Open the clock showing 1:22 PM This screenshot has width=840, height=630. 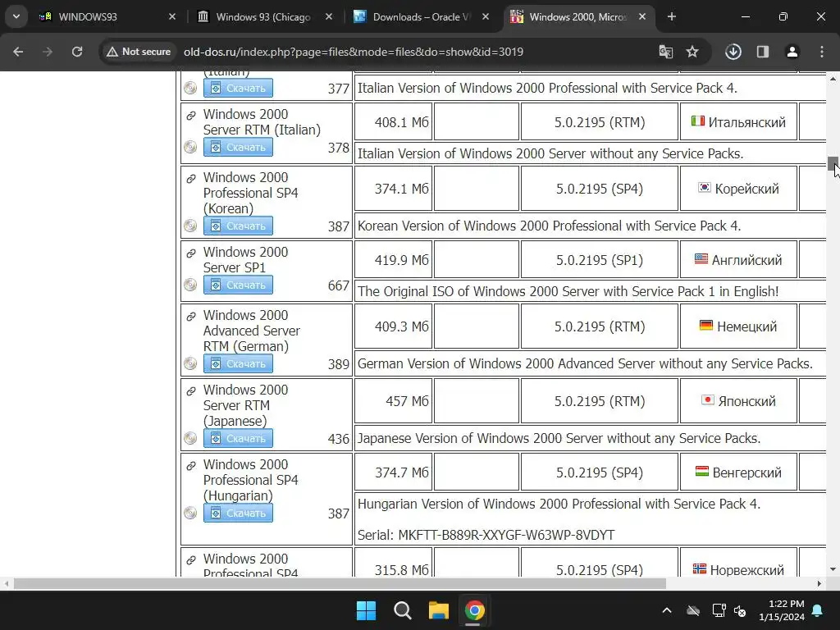click(x=782, y=610)
